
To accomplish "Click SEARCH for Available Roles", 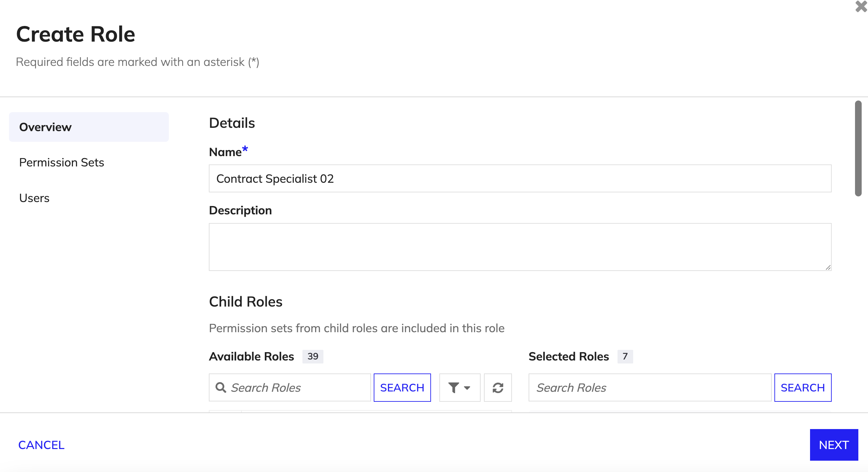I will 402,387.
